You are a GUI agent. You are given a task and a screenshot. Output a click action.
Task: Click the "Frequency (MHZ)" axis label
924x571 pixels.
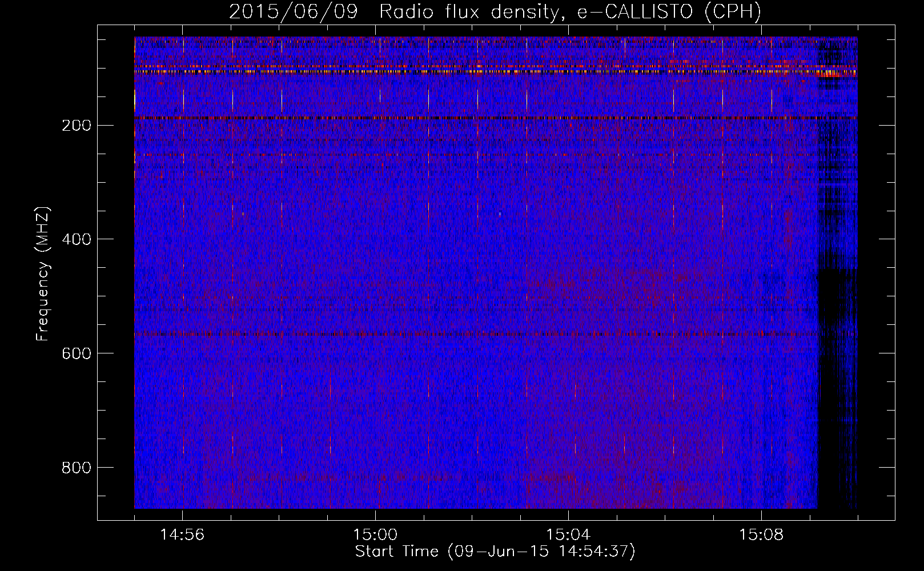point(43,274)
